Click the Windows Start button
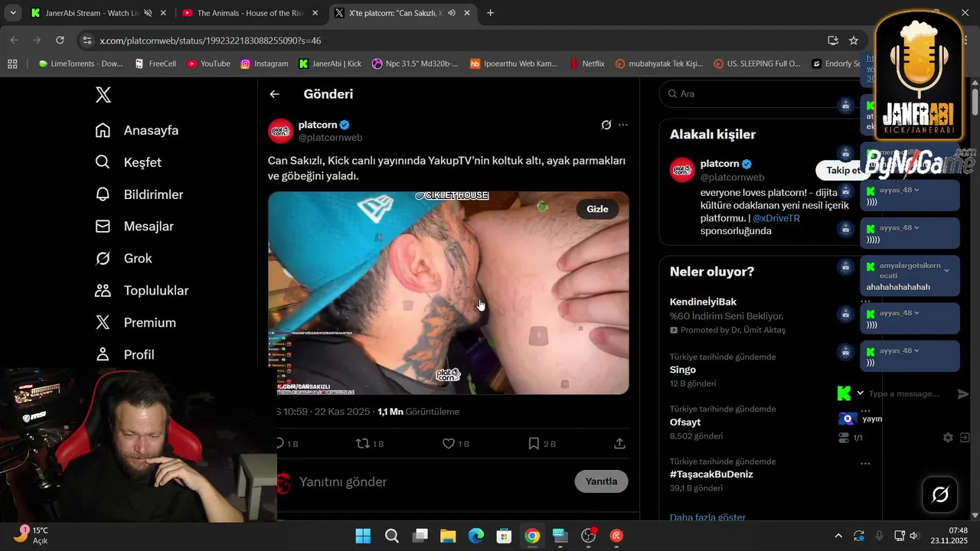 [x=363, y=536]
